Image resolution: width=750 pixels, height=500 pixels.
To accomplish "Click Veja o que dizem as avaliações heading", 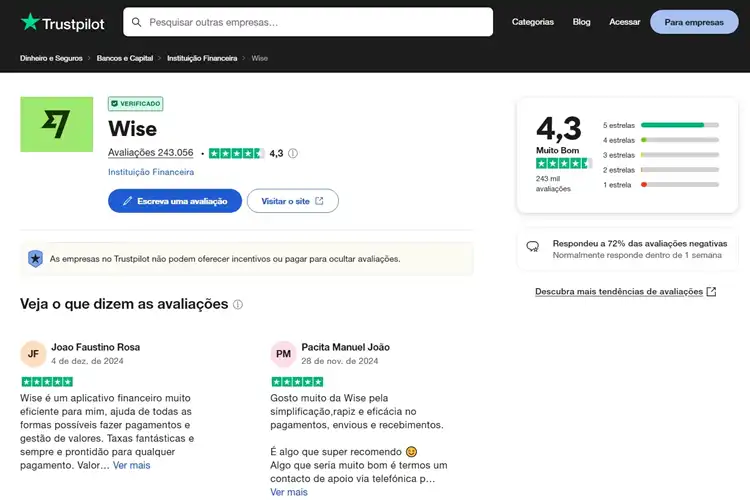I will click(124, 304).
